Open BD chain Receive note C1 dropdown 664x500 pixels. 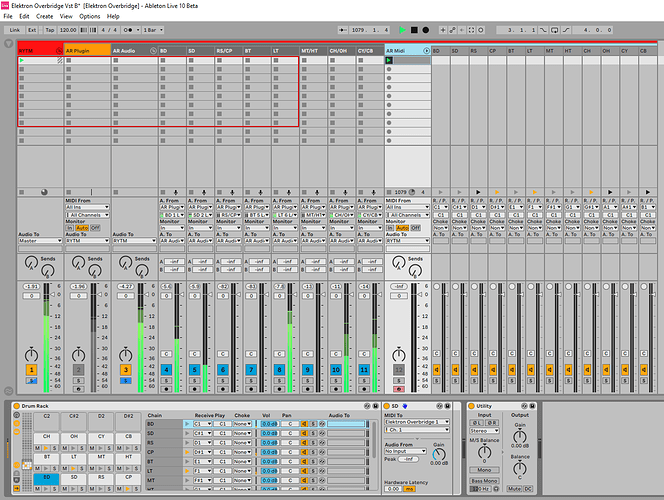(x=202, y=424)
